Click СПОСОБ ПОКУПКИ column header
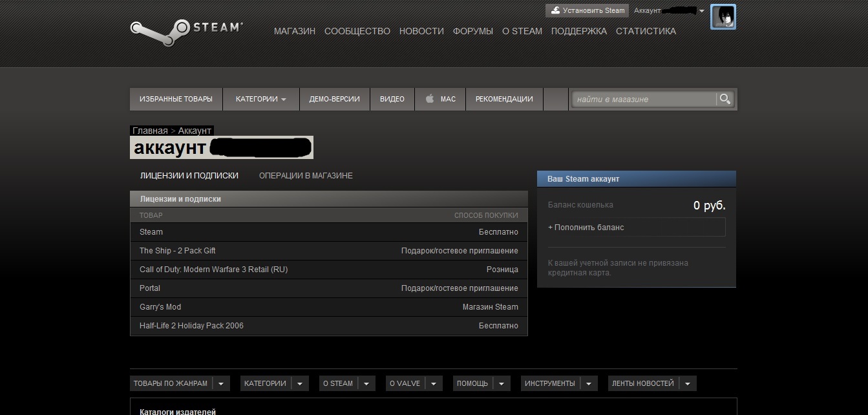 click(x=486, y=215)
